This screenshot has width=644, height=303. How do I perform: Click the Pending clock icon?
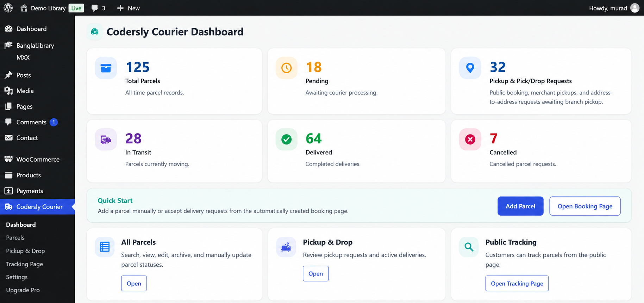(286, 68)
